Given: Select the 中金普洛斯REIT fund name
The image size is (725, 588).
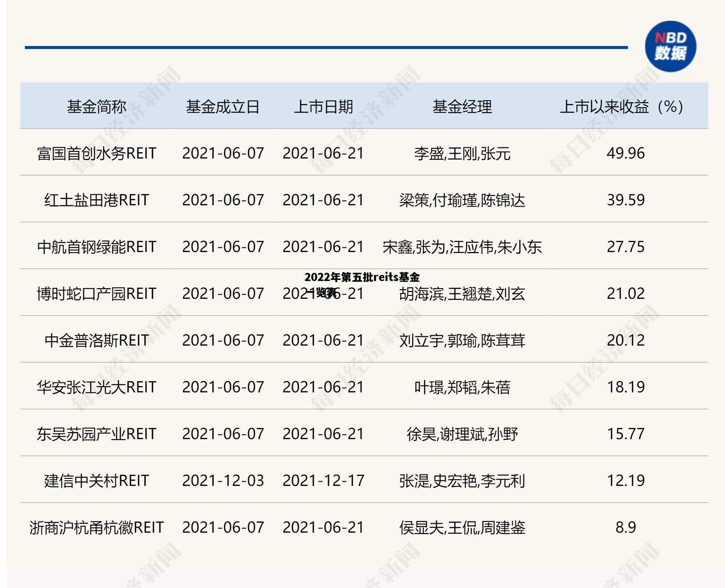Looking at the screenshot, I should (x=97, y=340).
